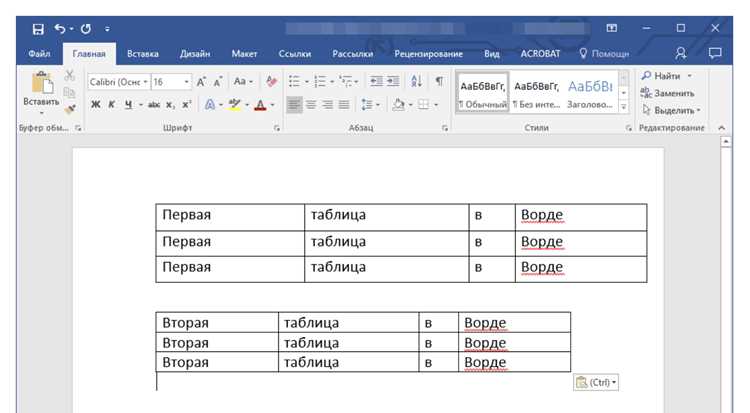
Task: Expand the Paste Options (Ctrl) dropdown
Action: point(596,382)
